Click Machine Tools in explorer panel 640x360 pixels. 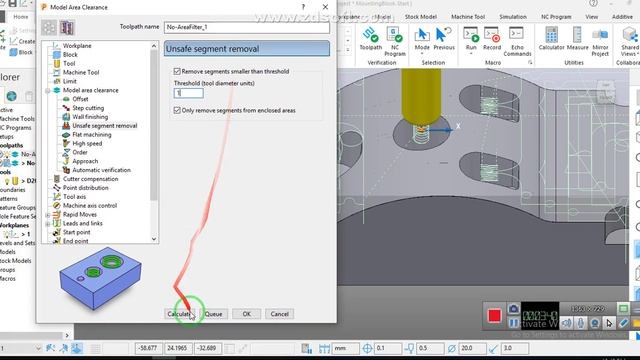[x=17, y=119]
